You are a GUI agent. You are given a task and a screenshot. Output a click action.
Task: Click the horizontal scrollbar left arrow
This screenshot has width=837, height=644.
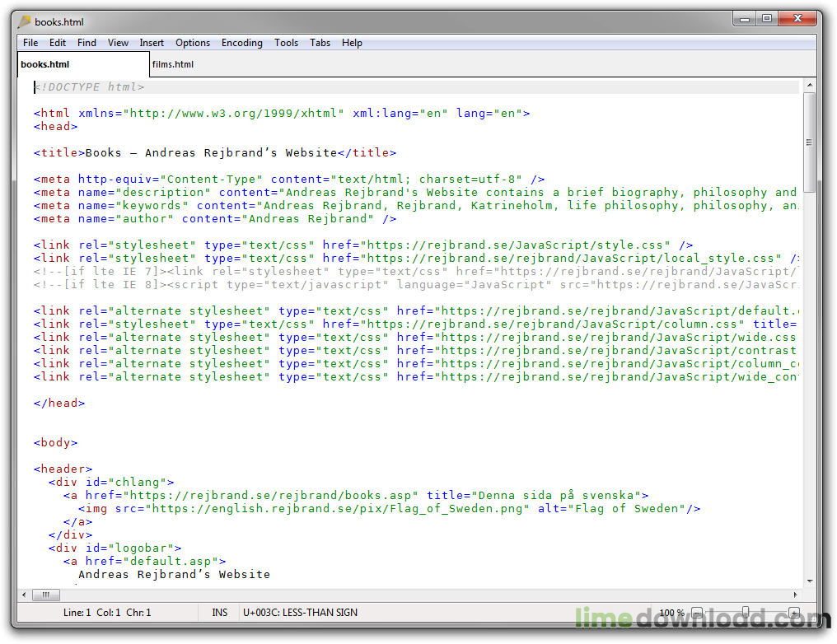tap(24, 595)
